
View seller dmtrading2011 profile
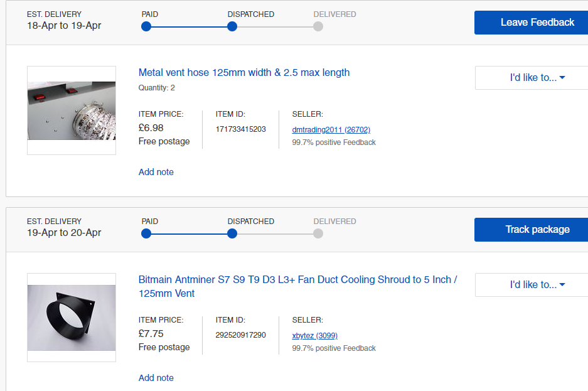point(331,129)
